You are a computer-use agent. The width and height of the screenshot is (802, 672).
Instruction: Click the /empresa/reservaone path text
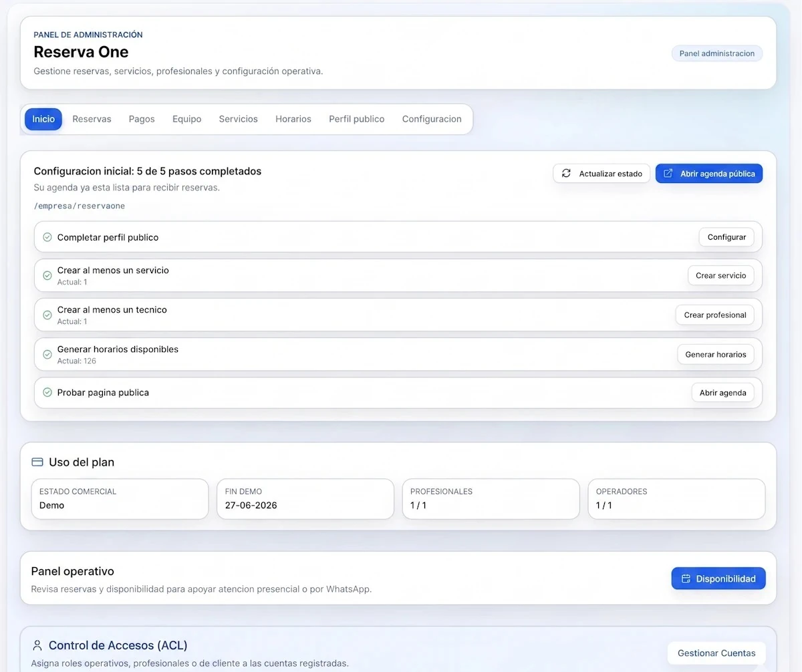click(x=80, y=206)
